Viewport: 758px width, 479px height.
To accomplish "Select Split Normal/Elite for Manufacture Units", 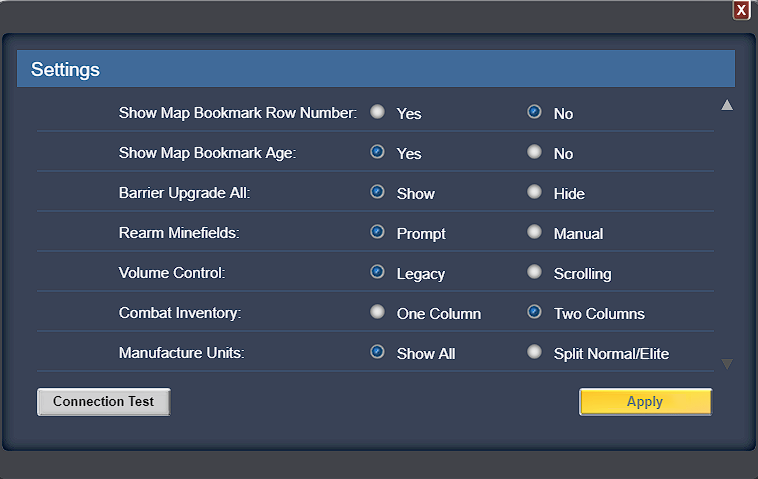I will coord(534,352).
